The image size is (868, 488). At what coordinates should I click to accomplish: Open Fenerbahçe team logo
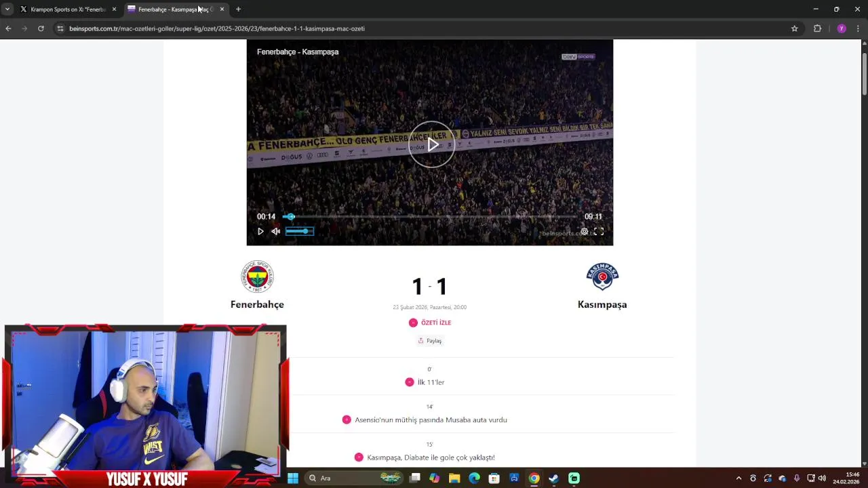pos(257,277)
